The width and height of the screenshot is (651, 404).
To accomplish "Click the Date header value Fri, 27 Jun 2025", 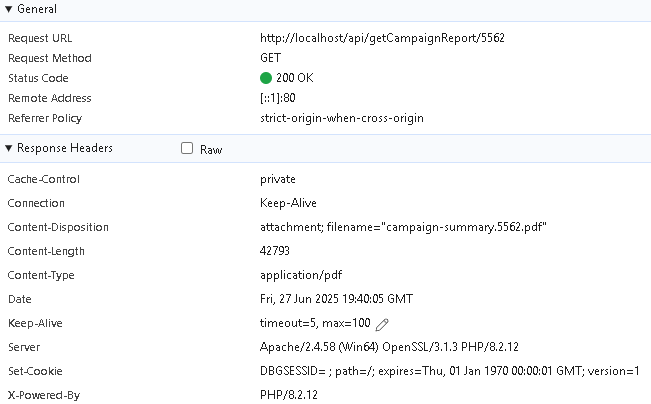I will (336, 299).
